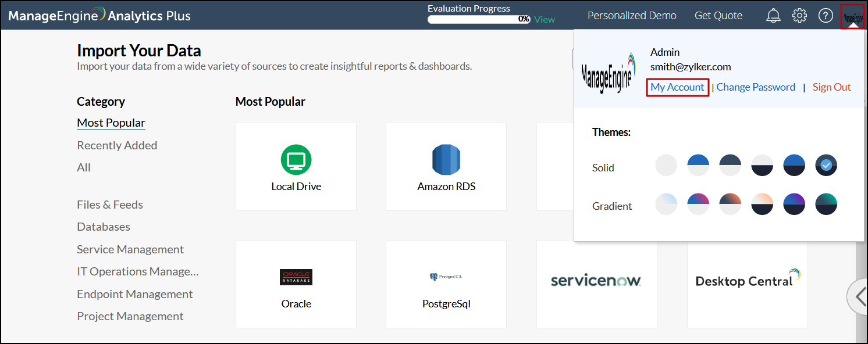The height and width of the screenshot is (344, 868).
Task: Click the ManageEngine Analytics Plus logo
Action: click(99, 16)
